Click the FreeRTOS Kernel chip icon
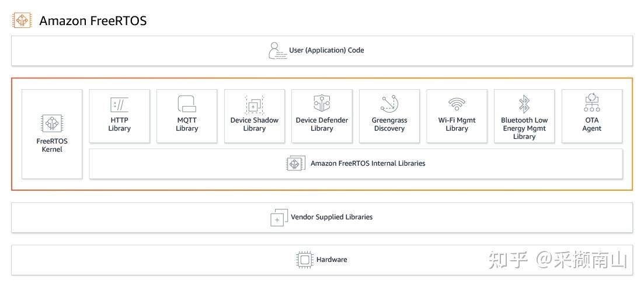 [52, 124]
